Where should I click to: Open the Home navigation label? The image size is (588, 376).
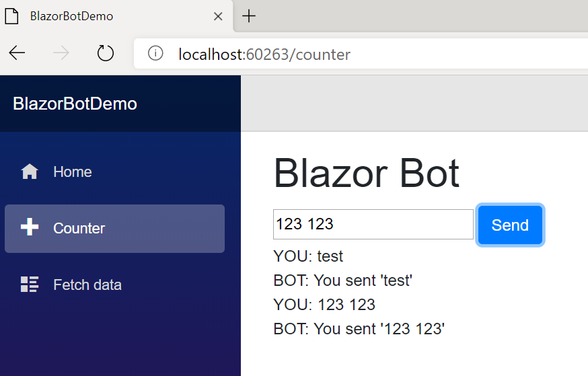point(73,172)
